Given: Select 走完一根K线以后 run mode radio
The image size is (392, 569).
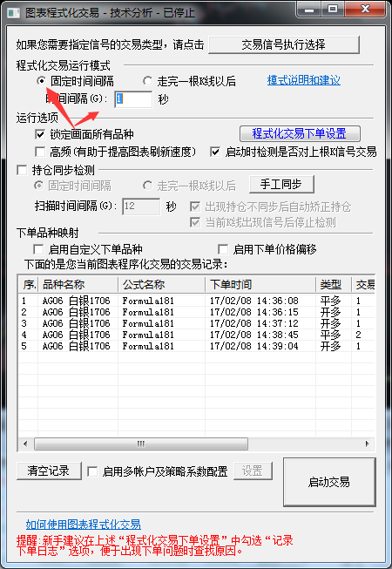Looking at the screenshot, I should (147, 81).
